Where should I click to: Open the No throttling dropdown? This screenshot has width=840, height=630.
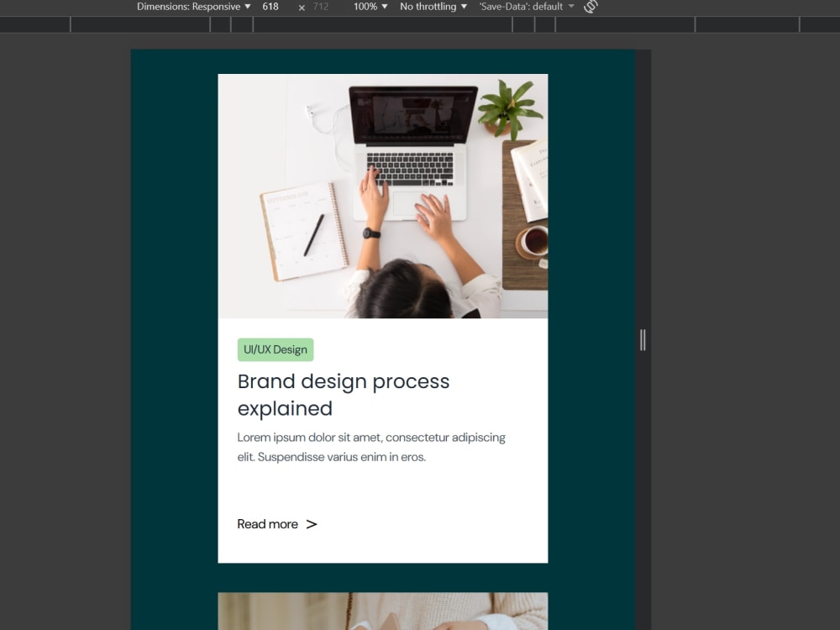(433, 7)
